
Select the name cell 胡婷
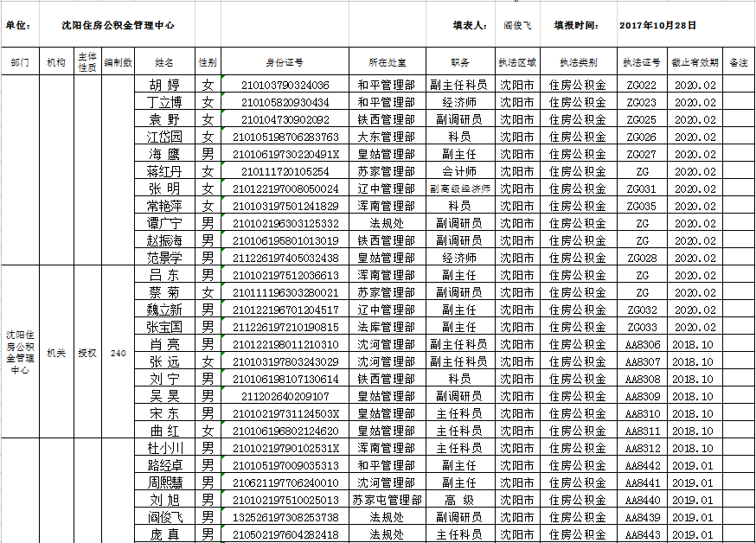coord(164,85)
